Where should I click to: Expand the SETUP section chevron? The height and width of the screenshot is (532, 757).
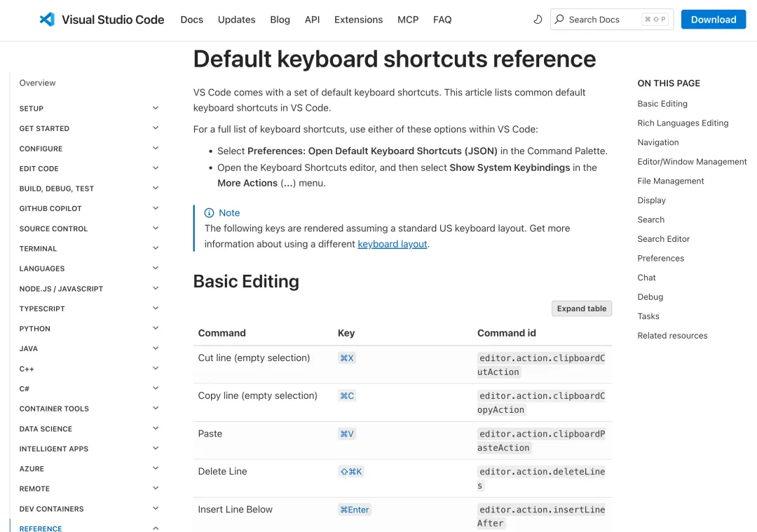pyautogui.click(x=156, y=108)
